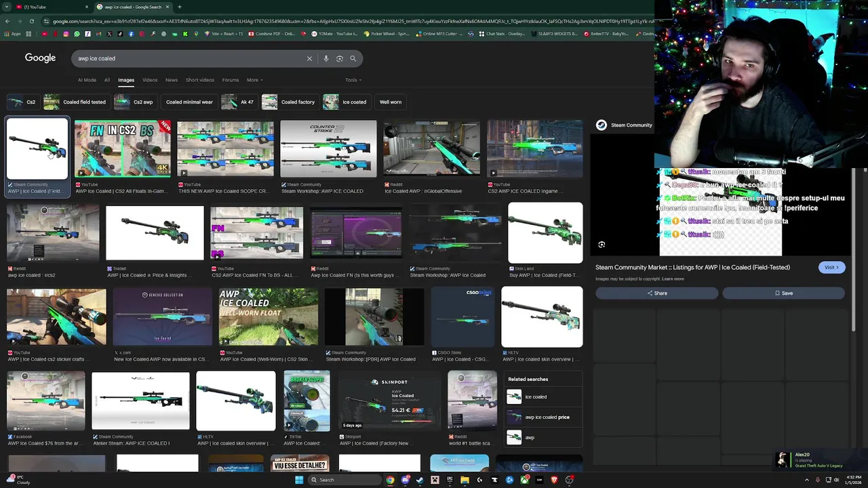Switch to the News tab

[172, 80]
